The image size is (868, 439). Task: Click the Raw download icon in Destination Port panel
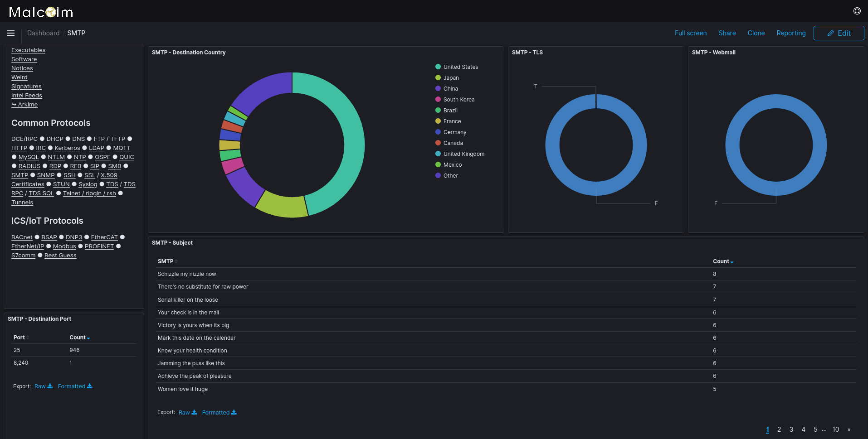click(50, 386)
